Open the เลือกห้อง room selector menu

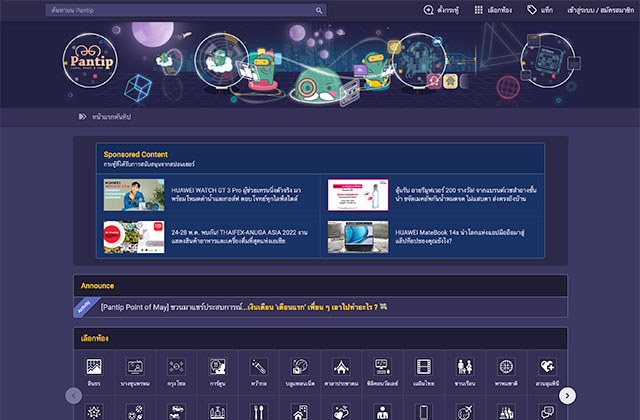tap(493, 10)
